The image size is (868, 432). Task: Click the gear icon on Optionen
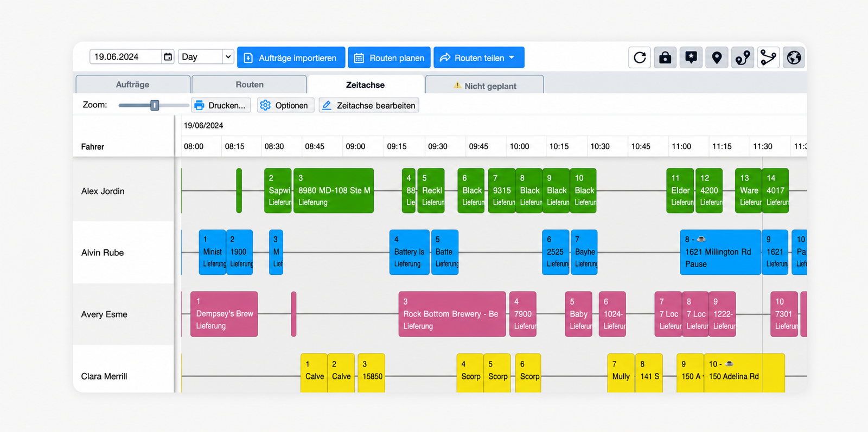pos(265,105)
